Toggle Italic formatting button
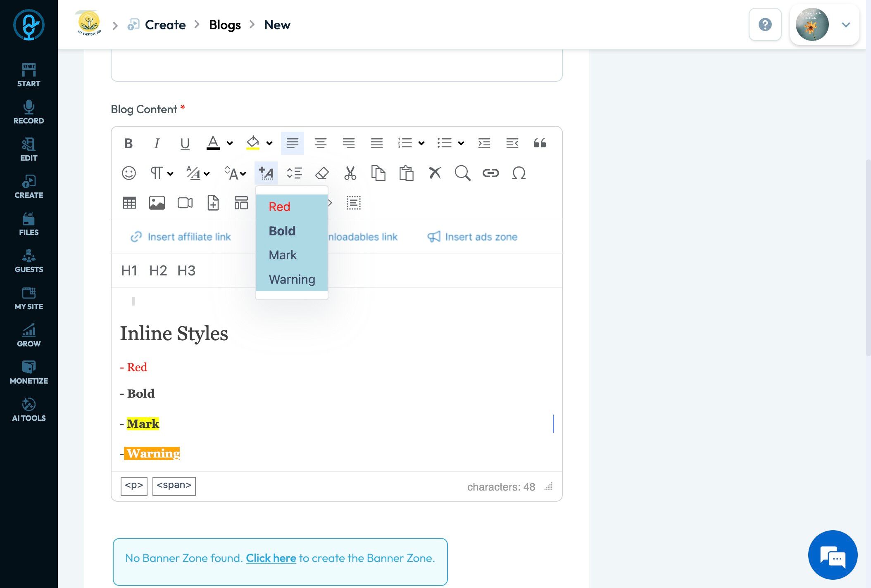 [x=157, y=143]
